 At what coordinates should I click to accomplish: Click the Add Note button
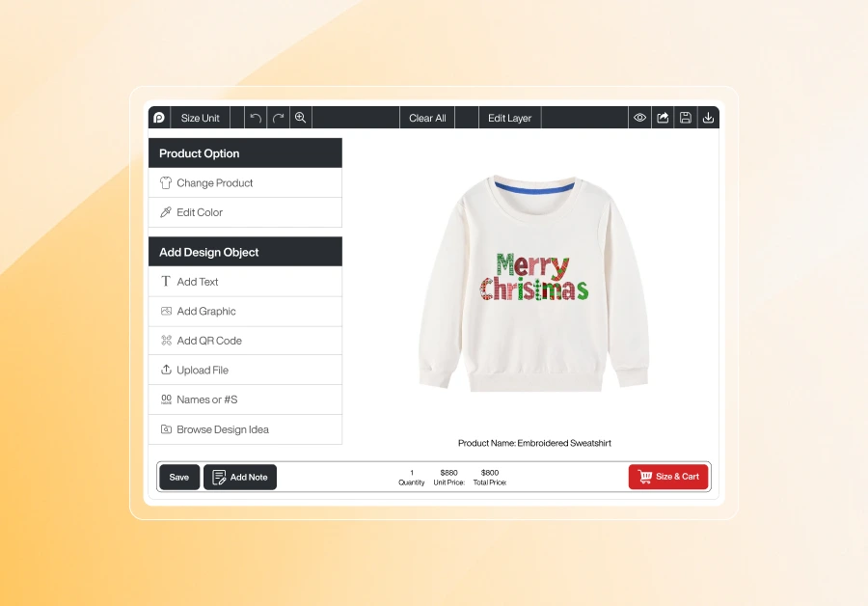pos(240,477)
